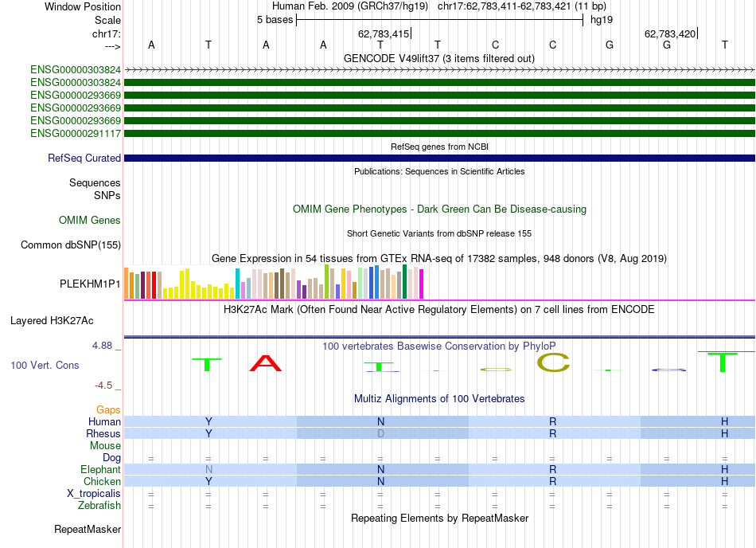Click the 62,783,420 position marker
This screenshot has height=548, width=756.
[670, 33]
